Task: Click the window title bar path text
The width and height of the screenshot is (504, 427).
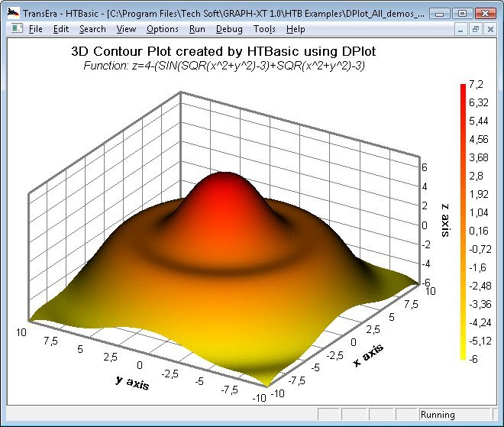Action: [x=223, y=14]
